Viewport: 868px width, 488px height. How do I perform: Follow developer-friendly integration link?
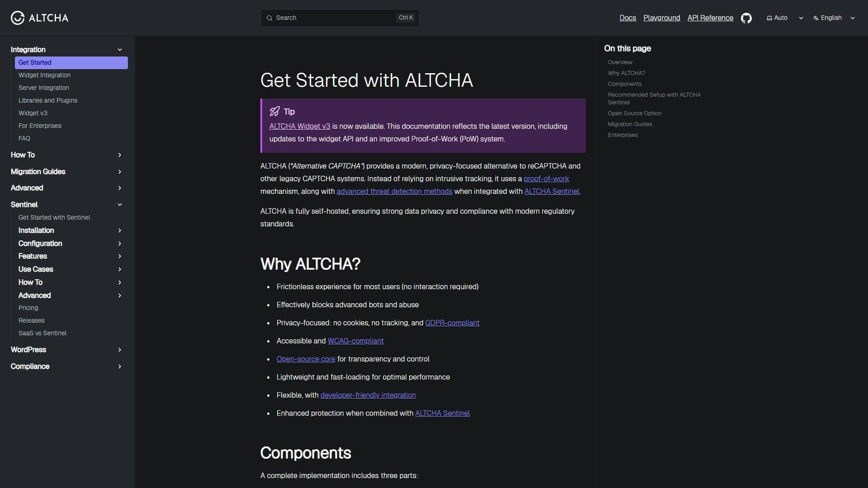pos(368,395)
